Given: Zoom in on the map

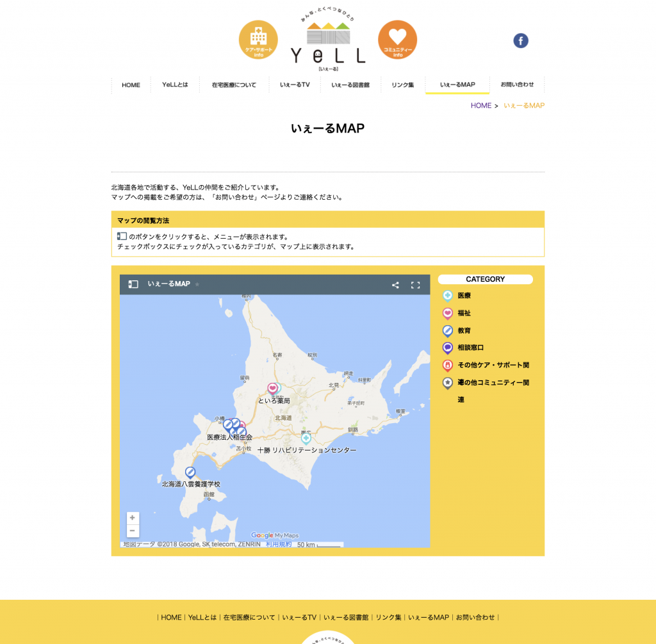Looking at the screenshot, I should click(133, 518).
